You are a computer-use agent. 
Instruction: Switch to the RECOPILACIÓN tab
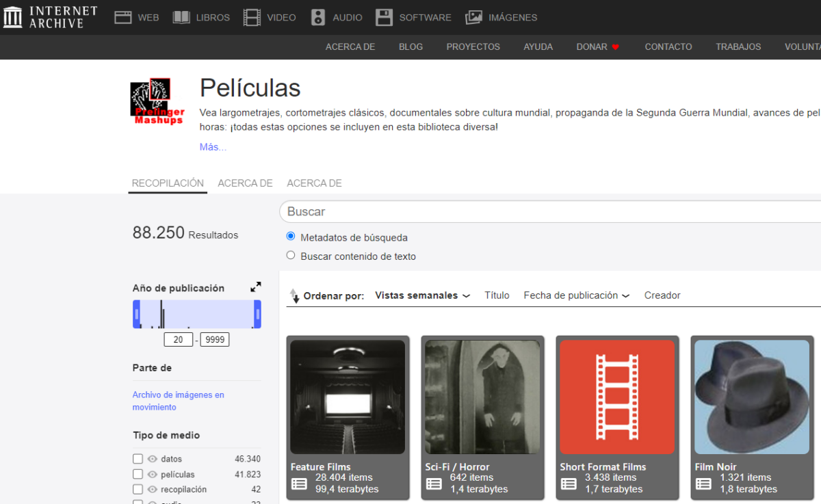(167, 183)
